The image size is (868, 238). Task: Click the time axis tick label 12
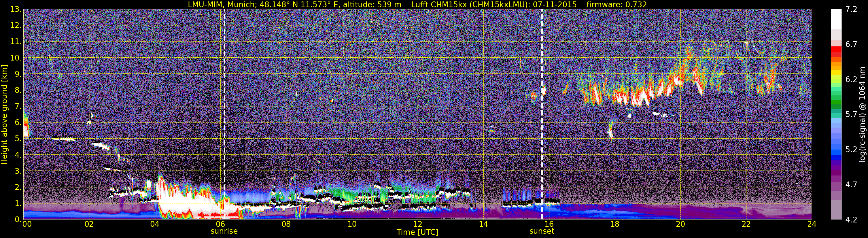[x=417, y=224]
